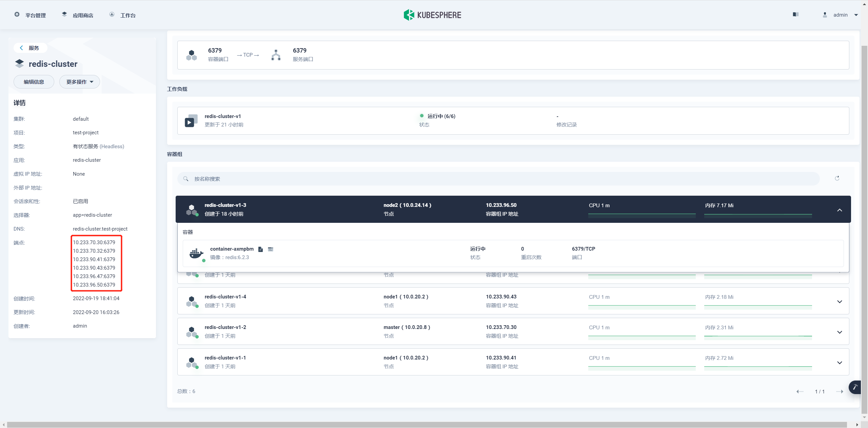This screenshot has height=428, width=868.
Task: Click the 服务 back navigation link
Action: [29, 47]
